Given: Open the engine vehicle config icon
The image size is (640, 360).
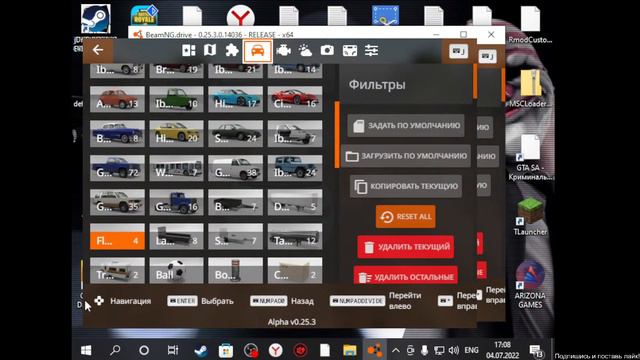Looking at the screenshot, I should [x=283, y=50].
